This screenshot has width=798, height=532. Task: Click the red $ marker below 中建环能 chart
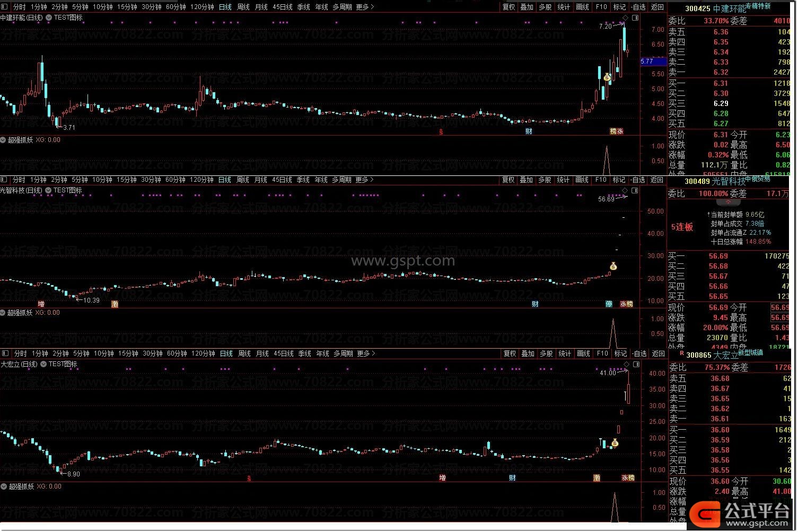pos(441,131)
